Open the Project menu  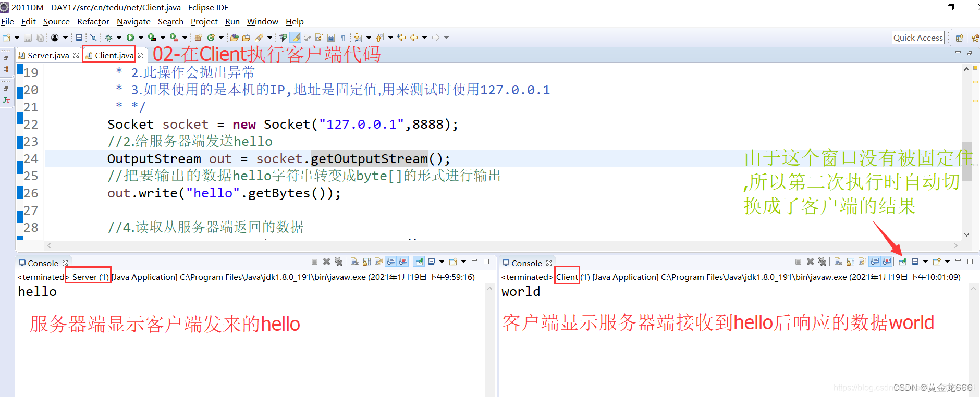[204, 21]
